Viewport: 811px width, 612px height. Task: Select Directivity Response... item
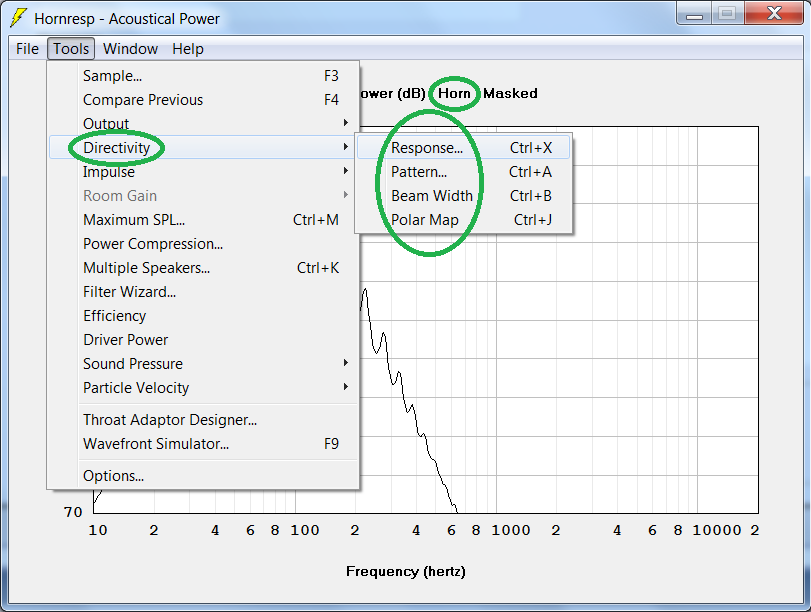[x=463, y=147]
